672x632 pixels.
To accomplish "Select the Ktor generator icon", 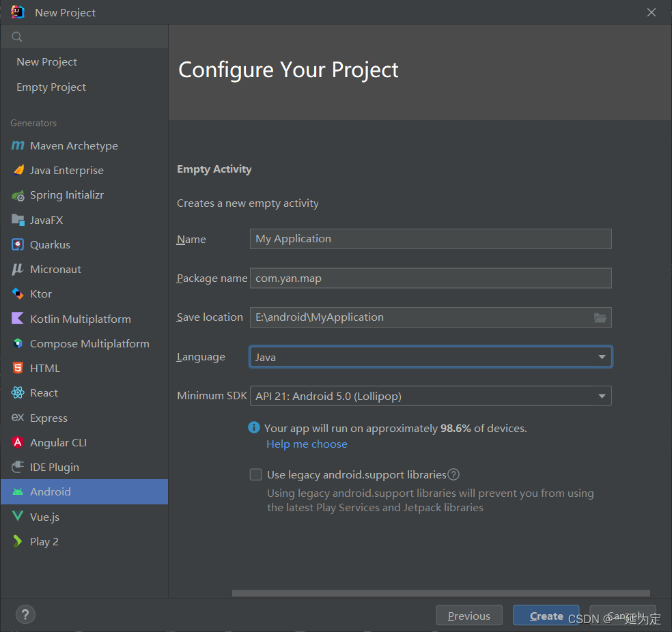I will click(18, 294).
